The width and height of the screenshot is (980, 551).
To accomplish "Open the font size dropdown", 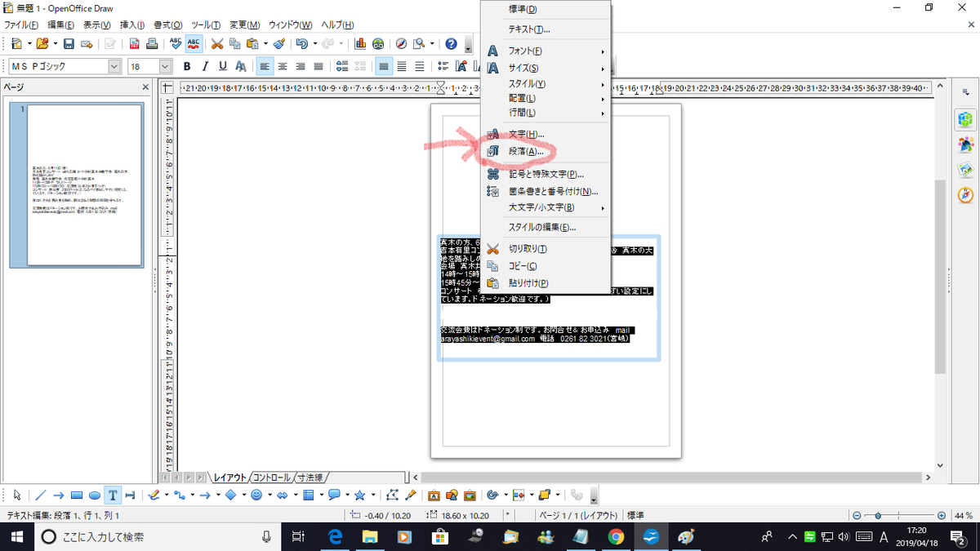I will (163, 66).
